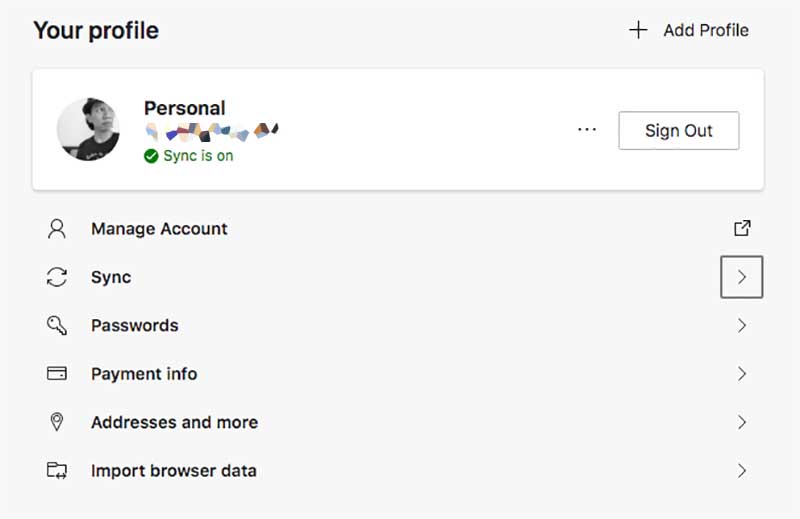Viewport: 800px width, 519px height.
Task: Click the Personal profile avatar photo
Action: click(88, 129)
